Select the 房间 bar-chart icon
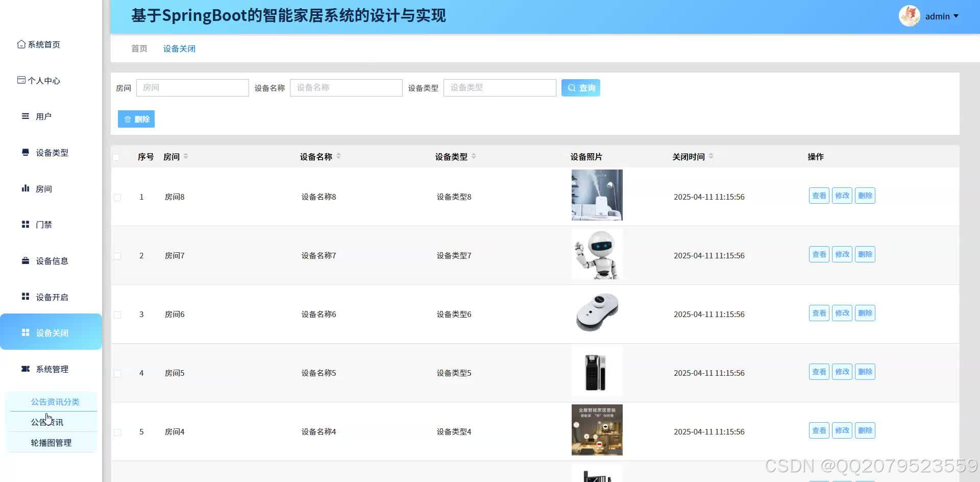980x482 pixels. [25, 188]
